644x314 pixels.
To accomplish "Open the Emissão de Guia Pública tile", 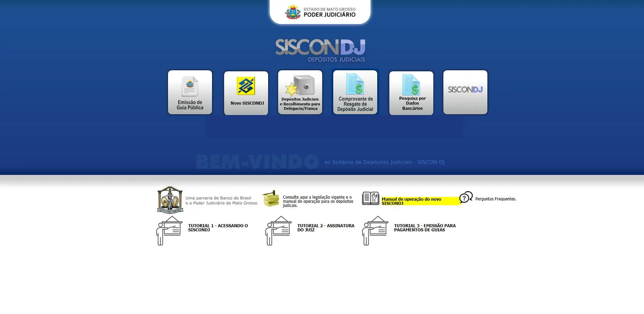I will click(190, 92).
